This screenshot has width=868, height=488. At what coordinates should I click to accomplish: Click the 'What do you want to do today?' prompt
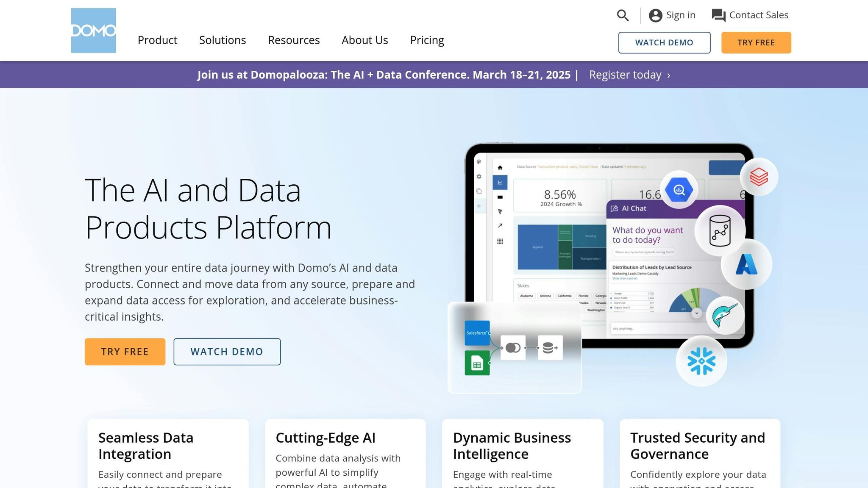(648, 235)
